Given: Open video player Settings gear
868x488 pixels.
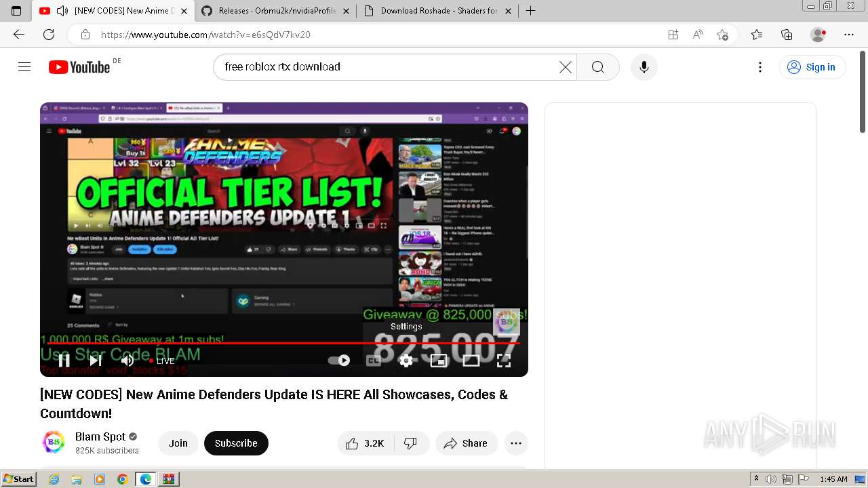Looking at the screenshot, I should 406,361.
